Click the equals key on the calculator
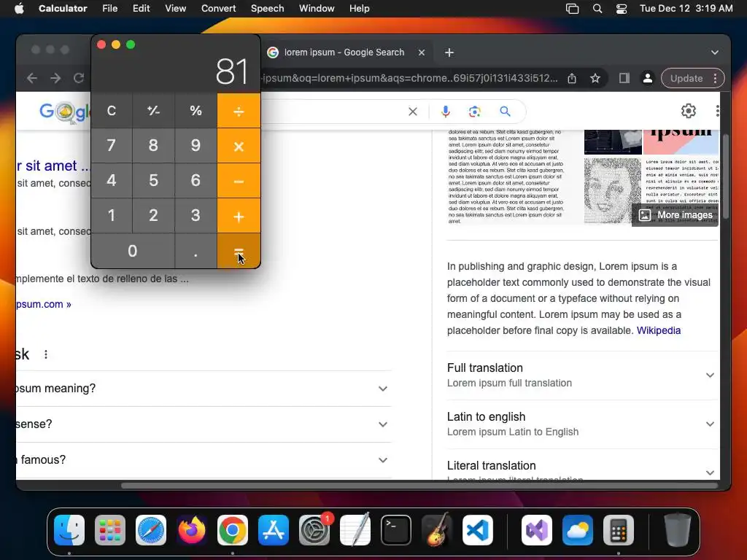The image size is (747, 560). (239, 251)
